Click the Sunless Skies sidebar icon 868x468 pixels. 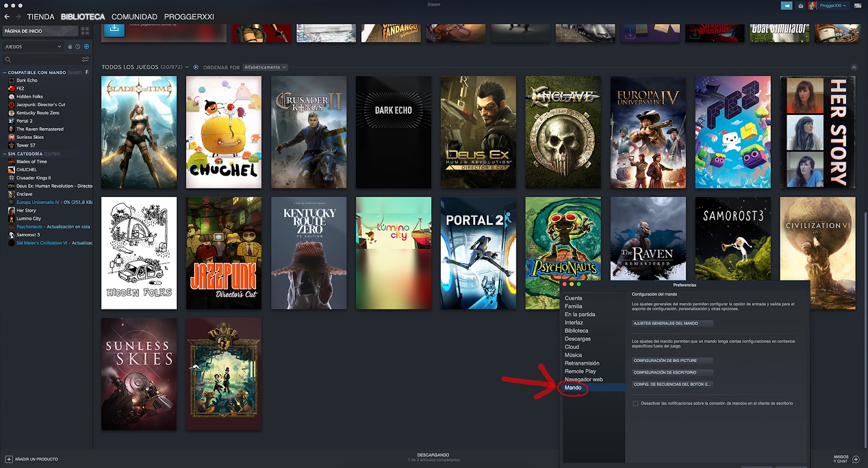click(x=11, y=137)
